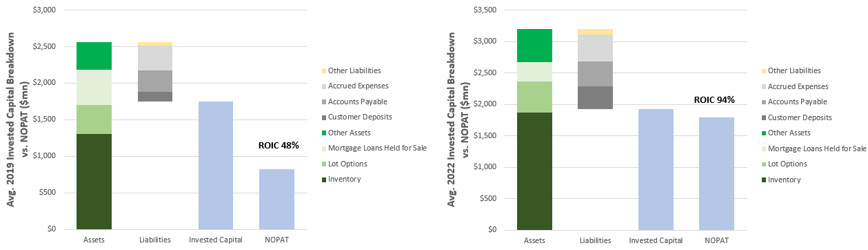Click Other Liabilities swatch in 2019 legend
Viewport: 868px width, 250px height.
(x=323, y=70)
